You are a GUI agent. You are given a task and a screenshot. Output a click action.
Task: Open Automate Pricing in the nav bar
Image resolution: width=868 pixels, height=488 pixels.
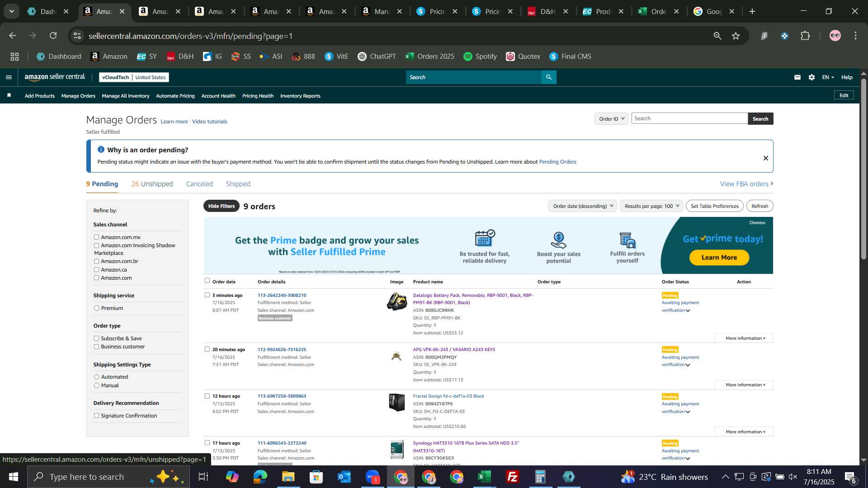pos(175,96)
